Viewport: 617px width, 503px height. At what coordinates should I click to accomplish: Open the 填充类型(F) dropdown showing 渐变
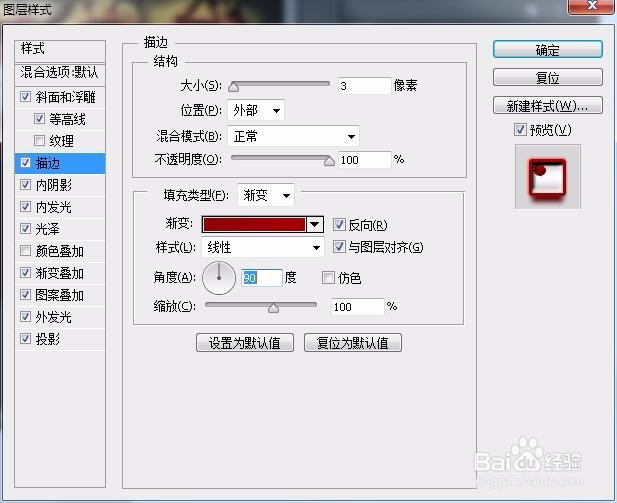pyautogui.click(x=266, y=195)
